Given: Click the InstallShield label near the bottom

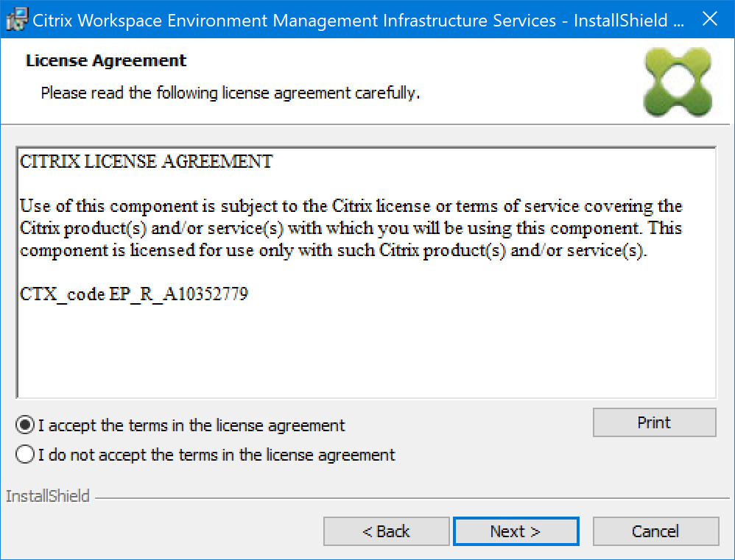Looking at the screenshot, I should [48, 497].
